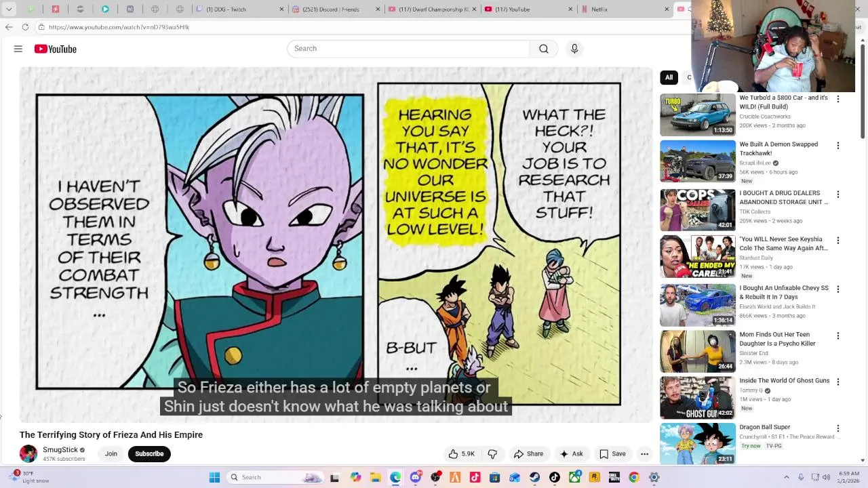Open options for Keyshia Cole video
This screenshot has width=868, height=488.
coord(838,241)
